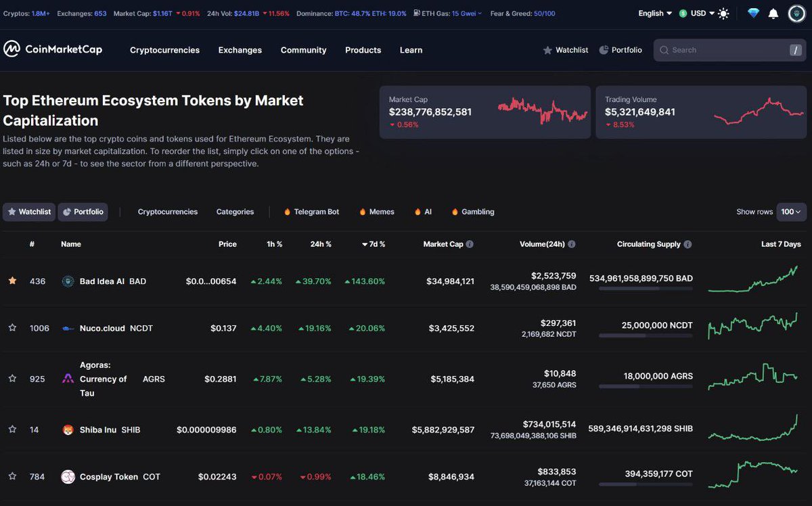Click the Watchlist button above the table
The height and width of the screenshot is (506, 812).
click(x=29, y=212)
